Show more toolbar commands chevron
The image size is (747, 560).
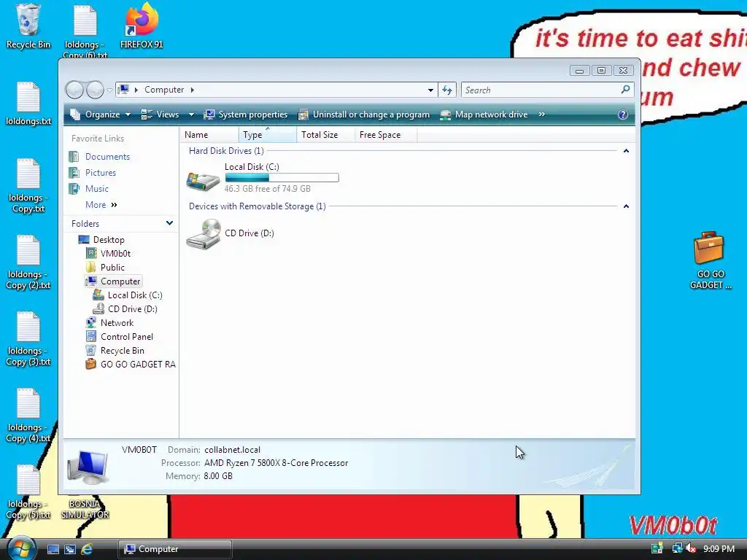(x=542, y=114)
